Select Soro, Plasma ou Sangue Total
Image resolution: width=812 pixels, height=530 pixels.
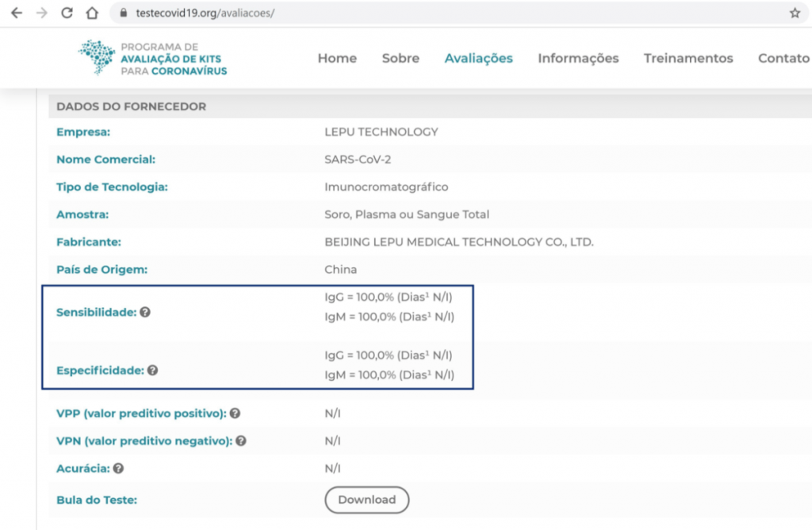pos(407,214)
